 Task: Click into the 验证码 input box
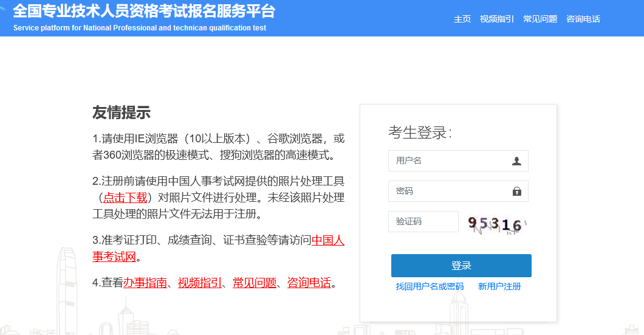point(423,222)
